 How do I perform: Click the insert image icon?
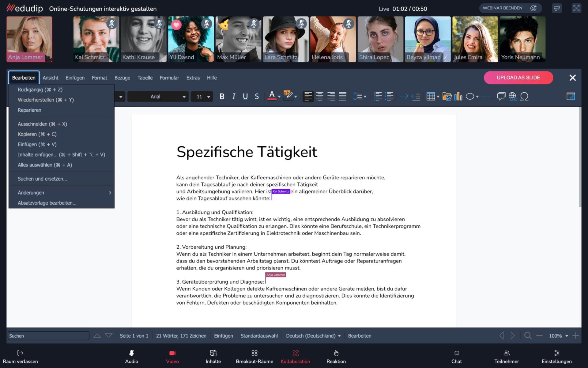447,97
